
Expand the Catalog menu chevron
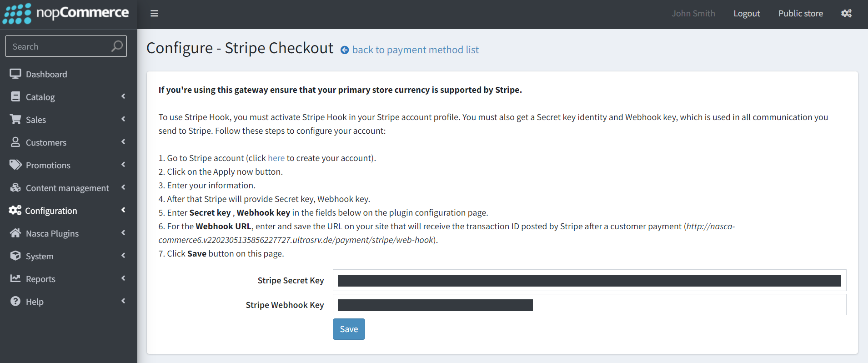[123, 96]
